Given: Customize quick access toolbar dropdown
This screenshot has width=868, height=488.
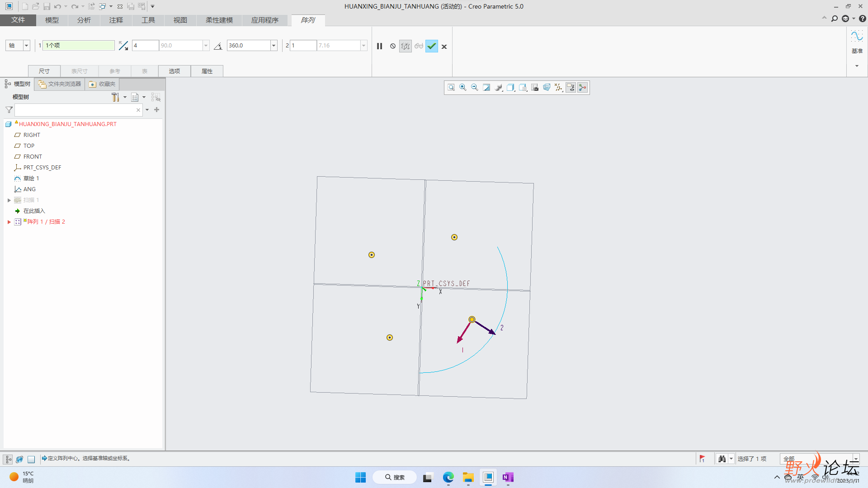Looking at the screenshot, I should point(152,6).
